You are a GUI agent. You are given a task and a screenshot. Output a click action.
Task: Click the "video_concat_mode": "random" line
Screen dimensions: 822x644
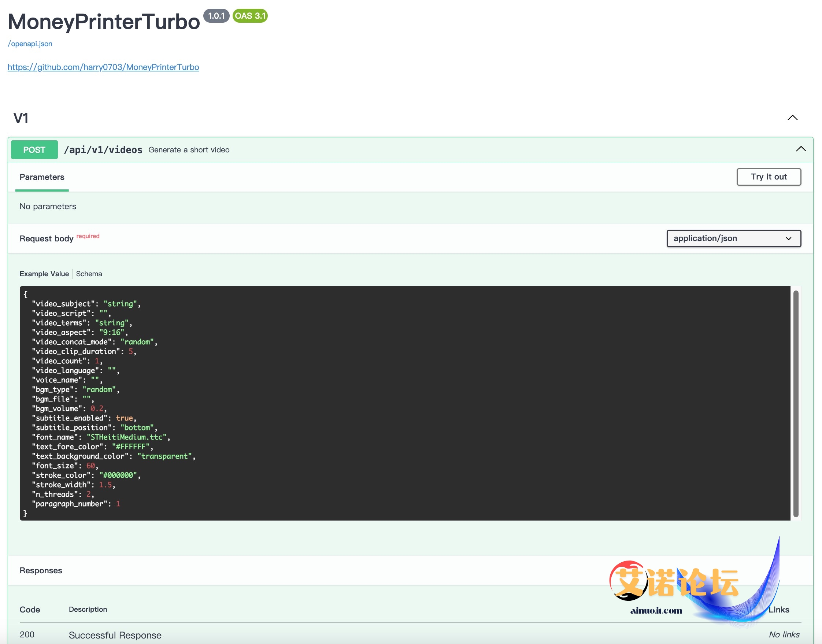click(x=95, y=342)
